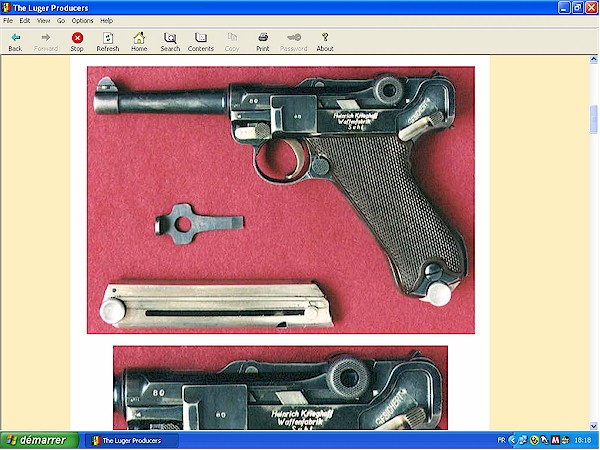600x450 pixels.
Task: Open the Contents listing
Action: (201, 42)
